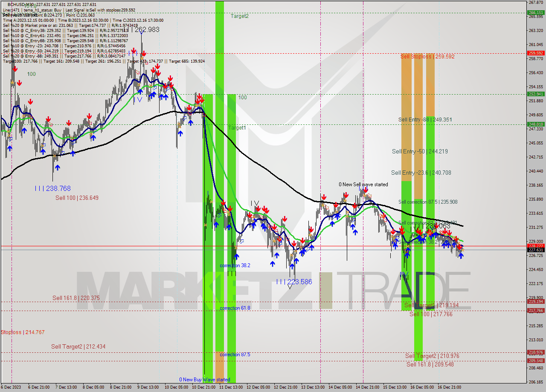Click the 245.055 price axis value
Screen dimensions: 546x392
[536, 143]
